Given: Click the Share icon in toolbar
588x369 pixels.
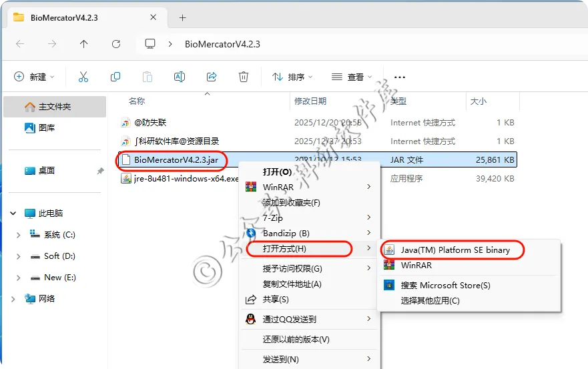Looking at the screenshot, I should (x=212, y=77).
